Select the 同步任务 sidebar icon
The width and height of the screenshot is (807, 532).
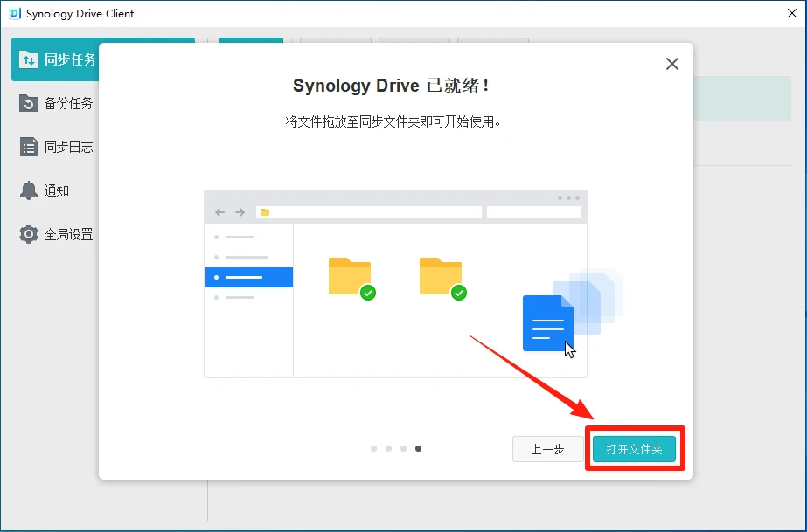click(28, 59)
